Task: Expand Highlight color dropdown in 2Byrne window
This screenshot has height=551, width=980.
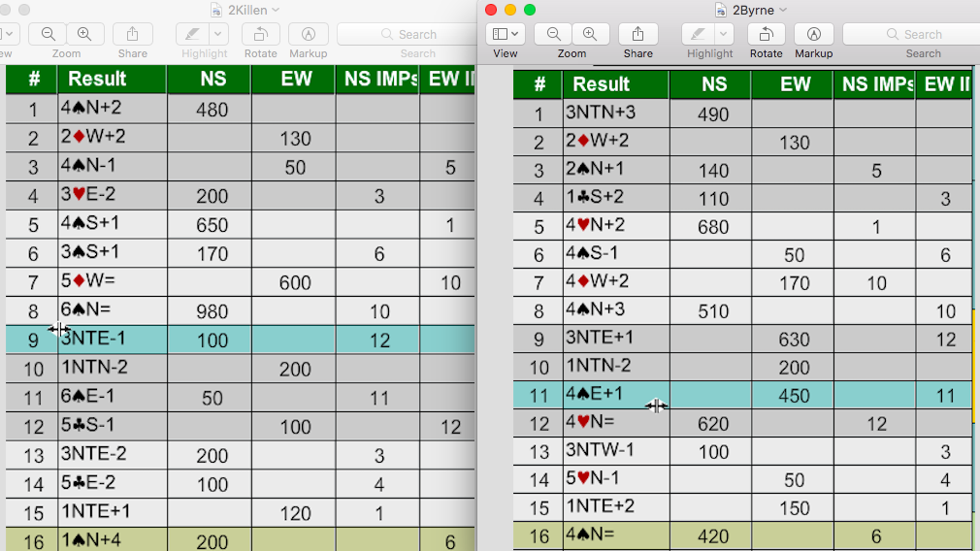Action: tap(723, 34)
